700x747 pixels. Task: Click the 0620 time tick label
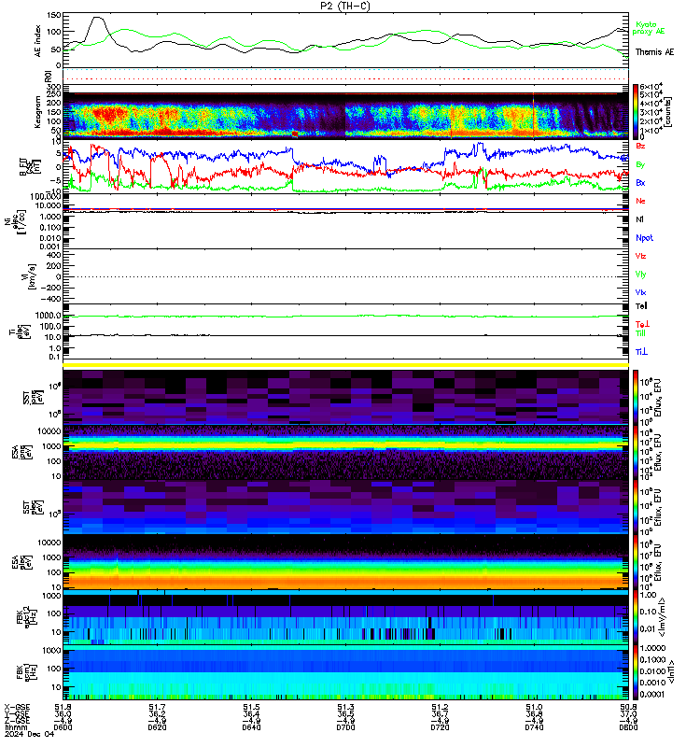point(157,727)
